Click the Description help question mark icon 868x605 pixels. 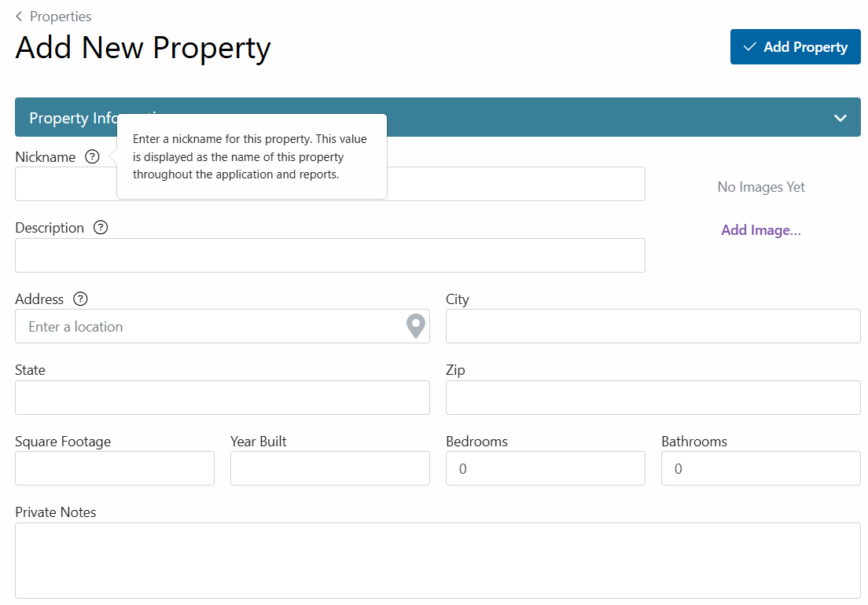click(100, 228)
